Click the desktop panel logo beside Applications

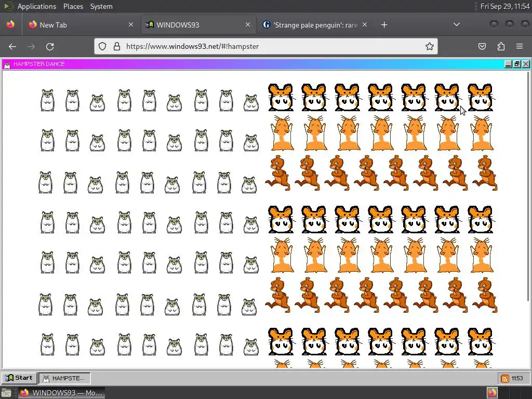[8, 6]
